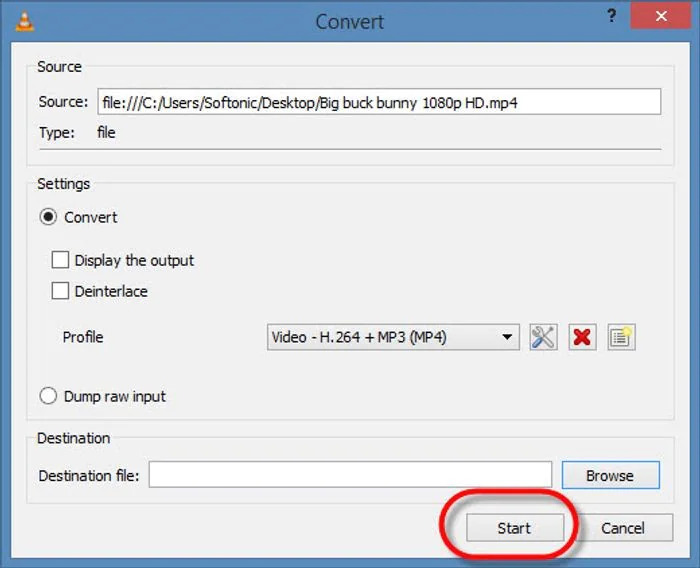The image size is (700, 568).
Task: Select the Dump raw input option
Action: click(x=48, y=396)
